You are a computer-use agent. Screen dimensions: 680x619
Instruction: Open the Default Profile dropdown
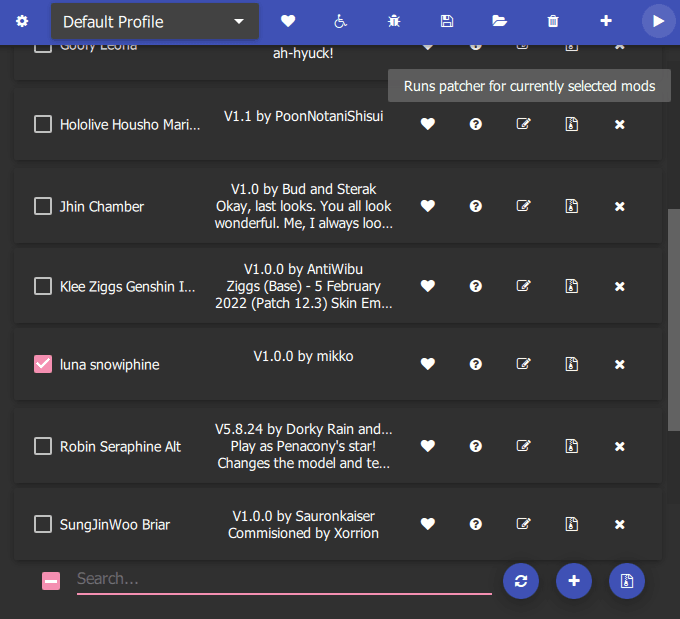(x=154, y=21)
